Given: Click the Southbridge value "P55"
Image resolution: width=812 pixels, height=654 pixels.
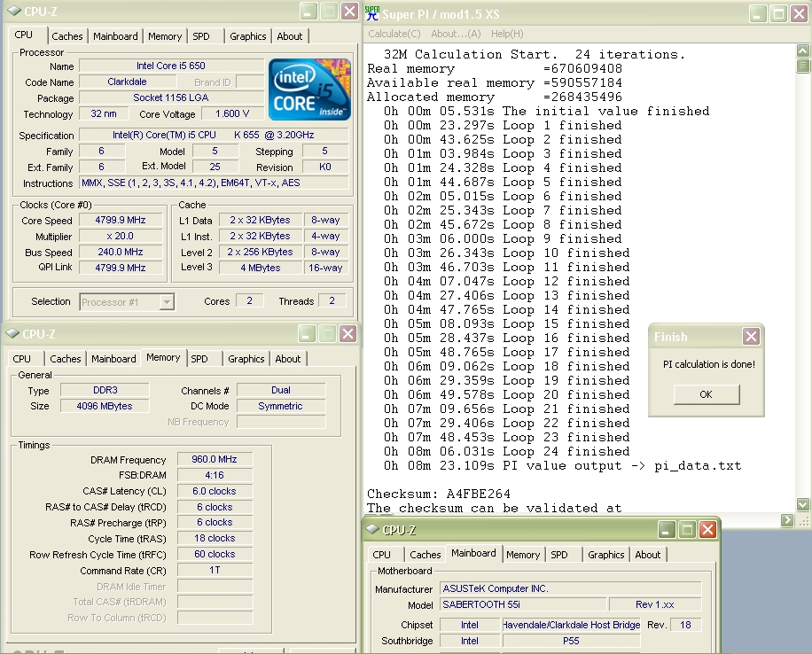Looking at the screenshot, I should 571,641.
